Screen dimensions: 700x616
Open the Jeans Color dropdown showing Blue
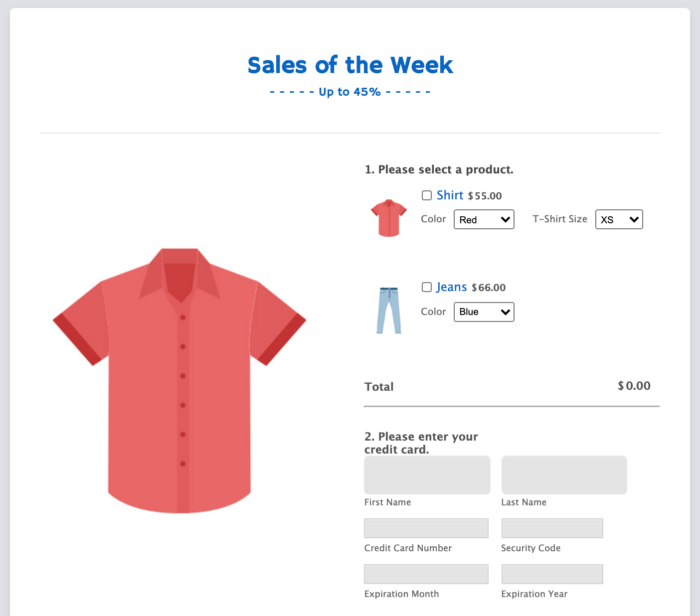tap(483, 312)
